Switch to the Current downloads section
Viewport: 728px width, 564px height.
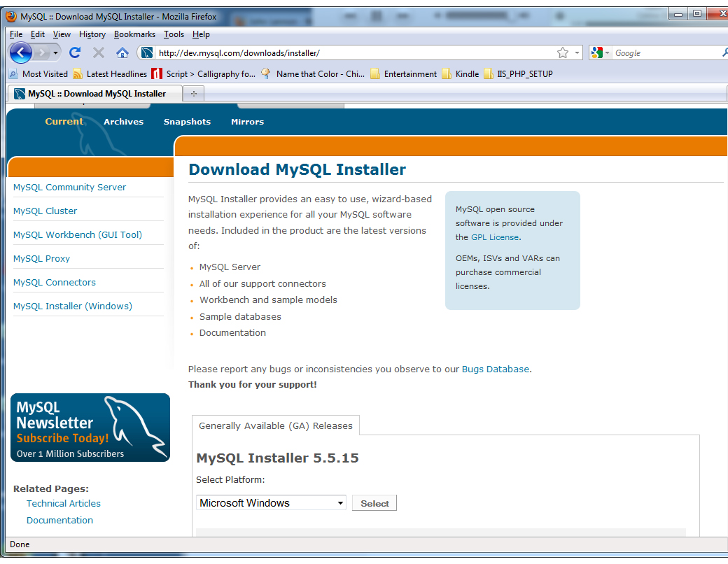coord(64,122)
